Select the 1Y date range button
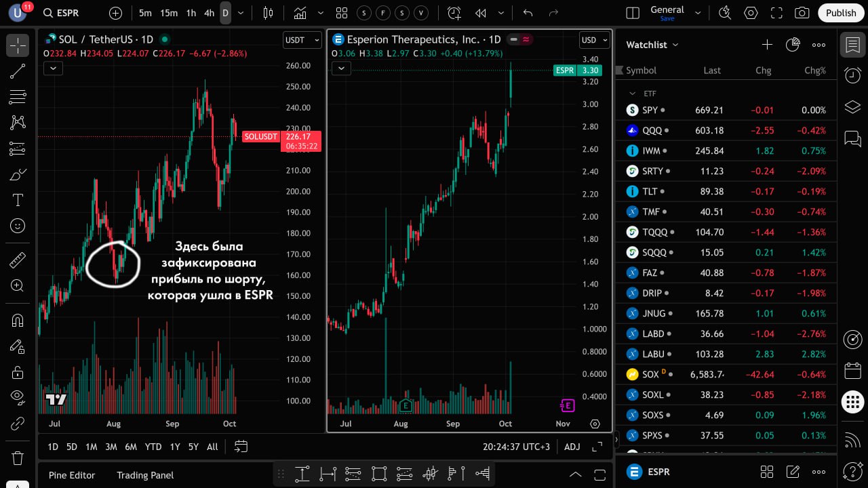Screen dimensions: 868x488 pyautogui.click(x=175, y=447)
